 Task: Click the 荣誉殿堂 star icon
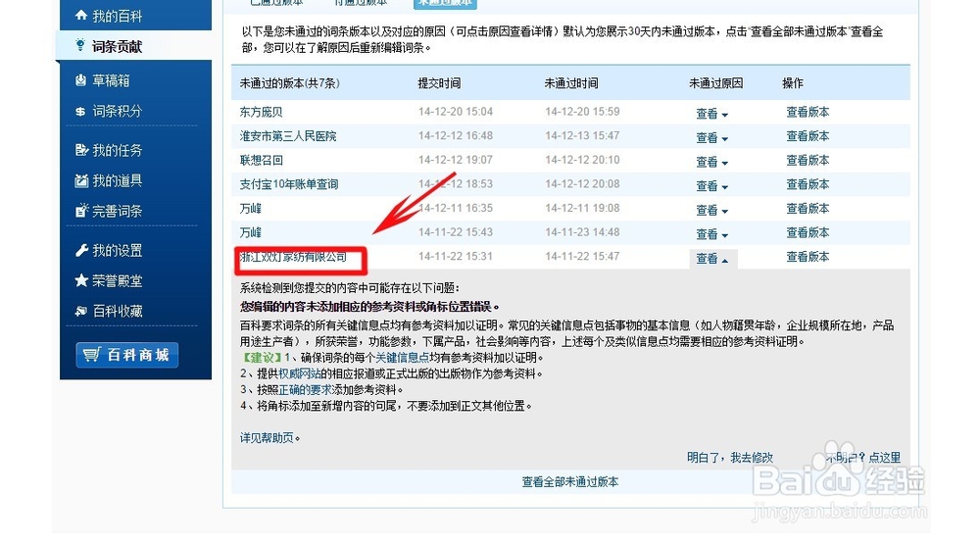[81, 280]
